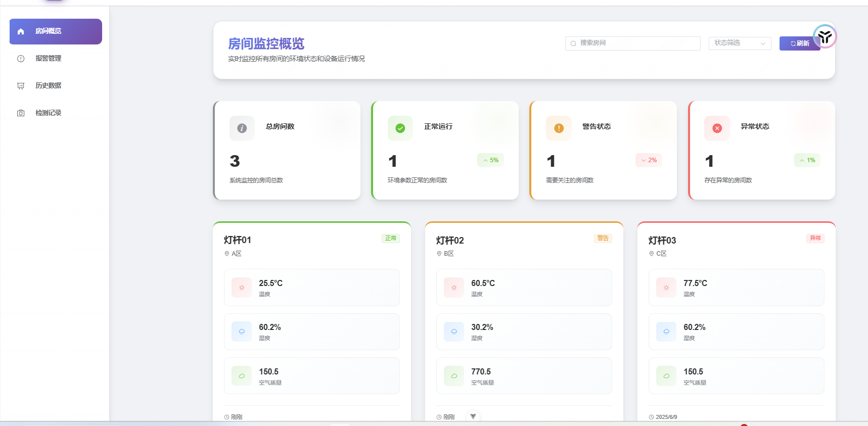Click the info icon on 总房间数 card
Viewport: 868px width, 426px height.
[242, 128]
